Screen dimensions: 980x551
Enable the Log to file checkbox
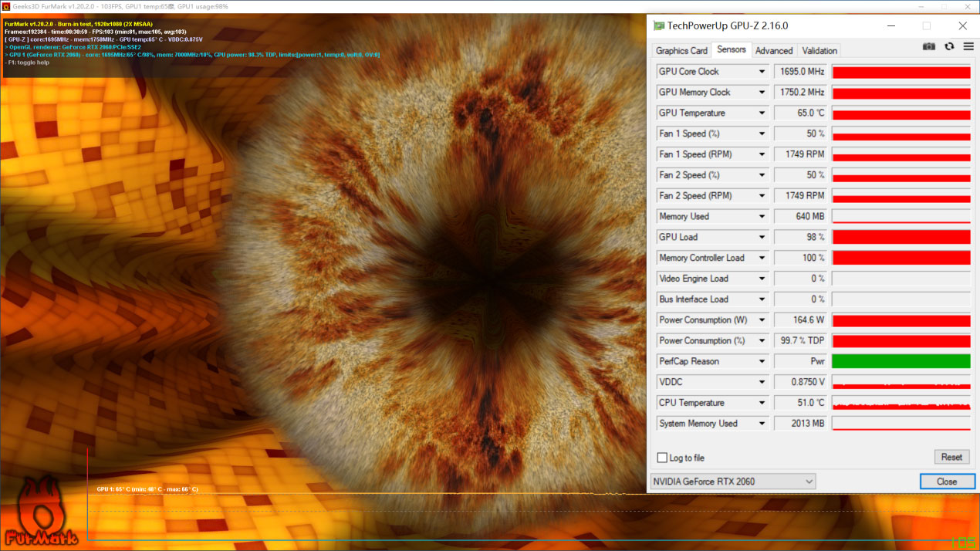click(x=662, y=458)
